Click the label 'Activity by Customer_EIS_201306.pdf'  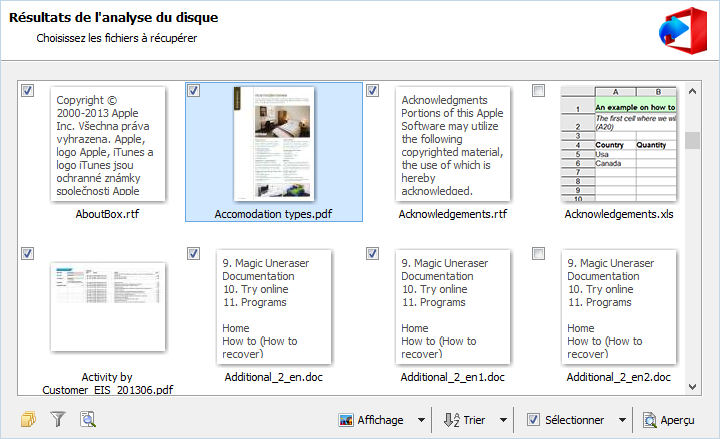point(107,383)
